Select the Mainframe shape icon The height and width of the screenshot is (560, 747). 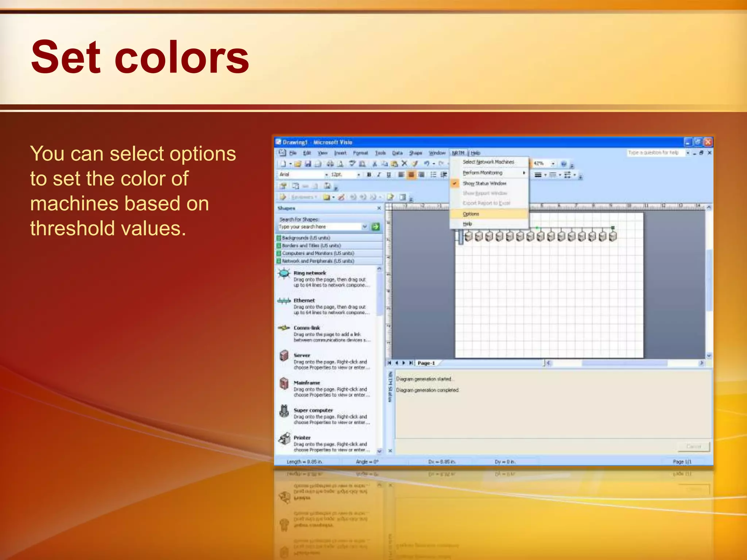284,383
